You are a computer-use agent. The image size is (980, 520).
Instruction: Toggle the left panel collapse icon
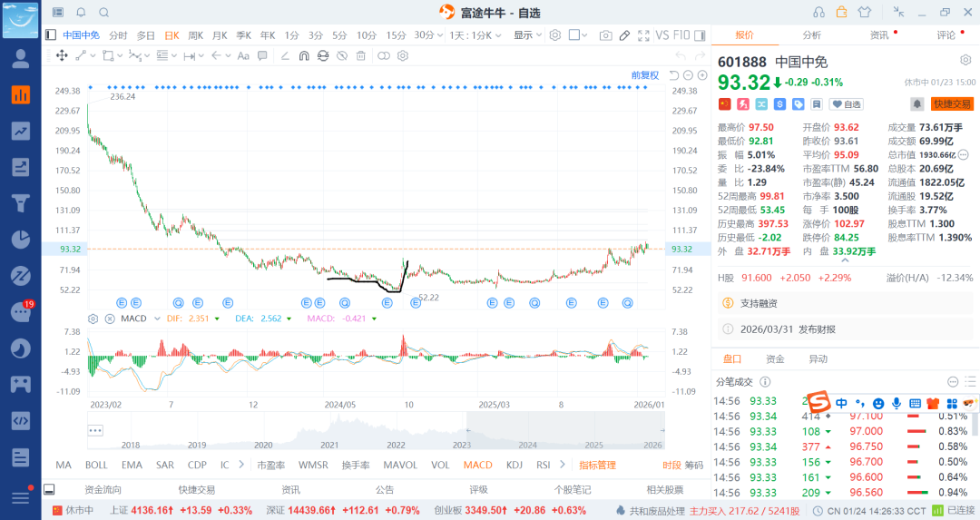click(51, 35)
